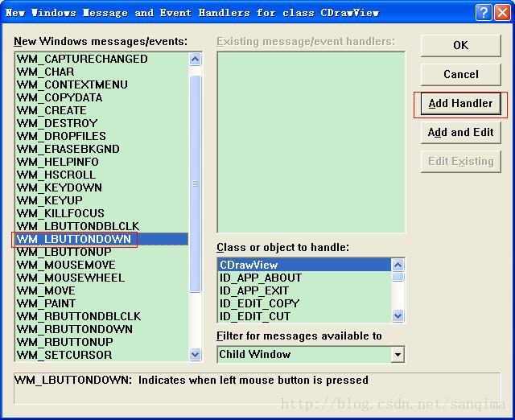Close the message handlers dialog

coord(502,13)
